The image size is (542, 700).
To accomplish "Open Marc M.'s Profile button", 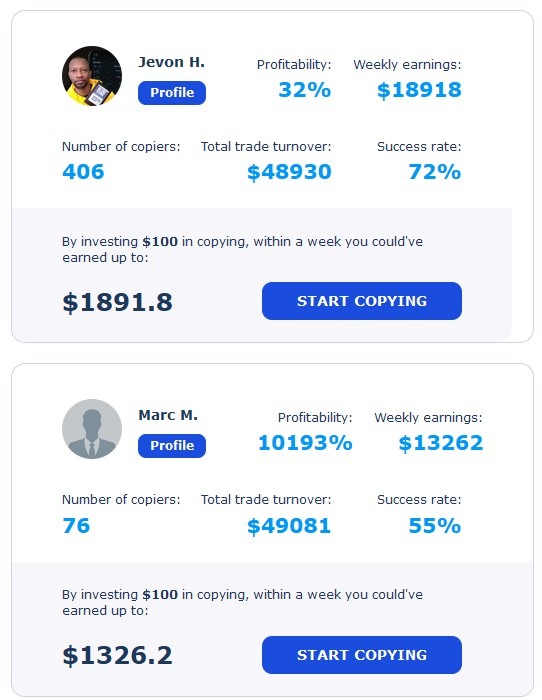I will [x=172, y=446].
